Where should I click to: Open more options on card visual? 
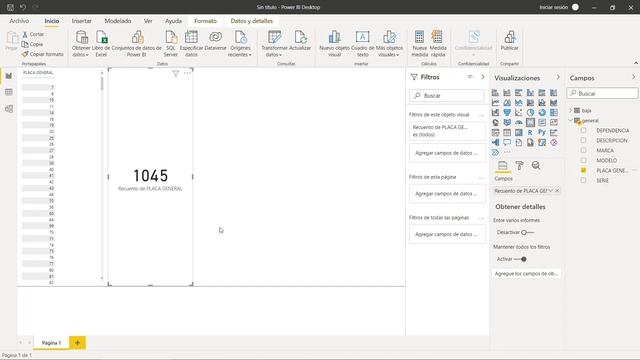(x=187, y=73)
